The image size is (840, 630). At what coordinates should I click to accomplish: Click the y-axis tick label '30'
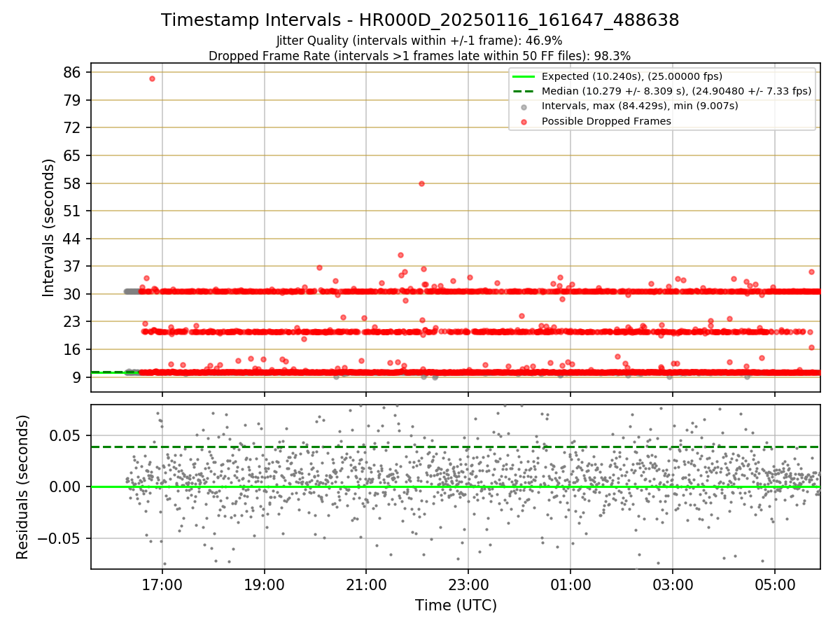(x=72, y=294)
